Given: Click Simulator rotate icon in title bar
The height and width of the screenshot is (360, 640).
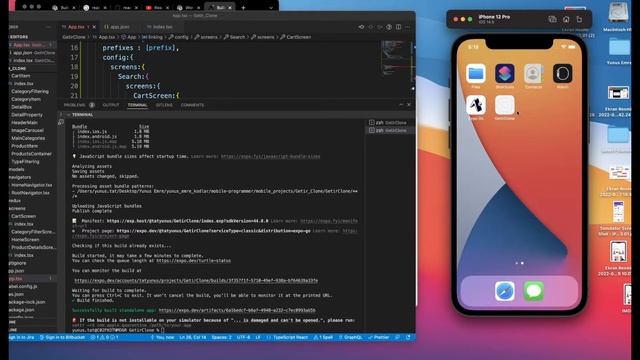Looking at the screenshot, I should pos(579,19).
